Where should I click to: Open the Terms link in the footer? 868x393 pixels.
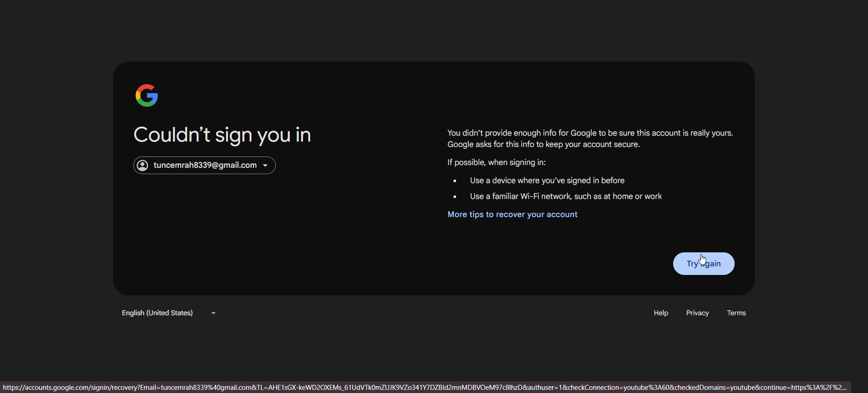click(736, 313)
